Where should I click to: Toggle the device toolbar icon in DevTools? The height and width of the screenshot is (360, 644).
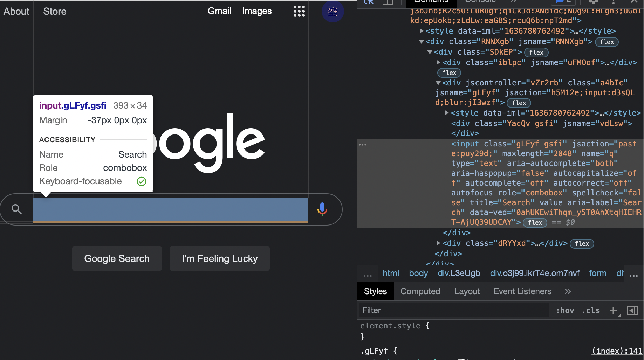click(388, 2)
